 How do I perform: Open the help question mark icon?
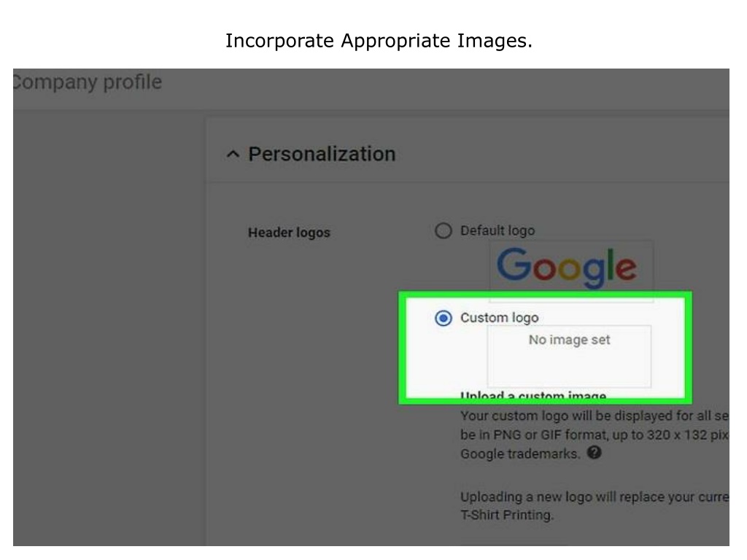(x=594, y=452)
